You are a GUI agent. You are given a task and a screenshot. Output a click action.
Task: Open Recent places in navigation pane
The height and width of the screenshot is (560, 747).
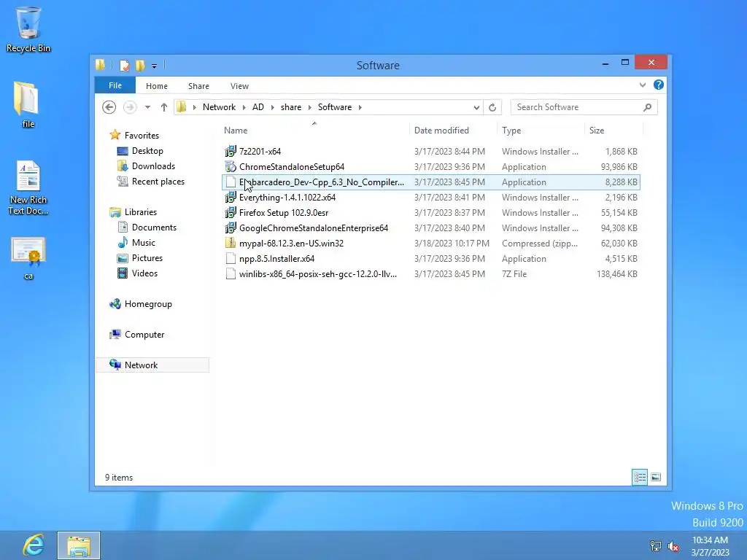158,182
